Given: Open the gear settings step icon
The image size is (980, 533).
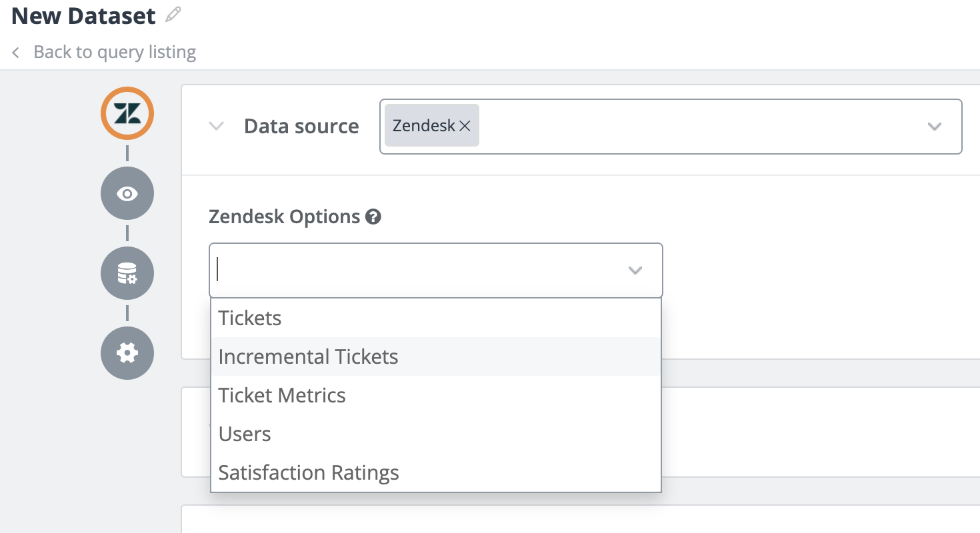Looking at the screenshot, I should [127, 353].
